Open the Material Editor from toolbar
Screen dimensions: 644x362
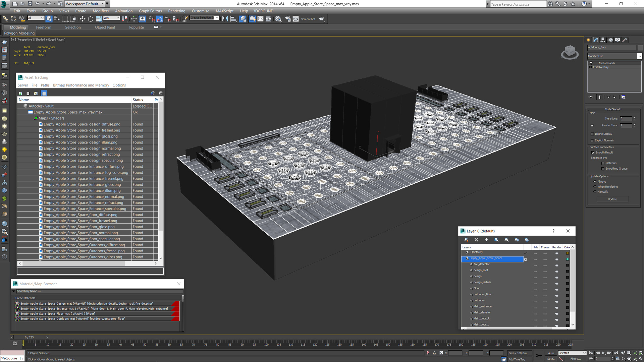[x=278, y=19]
